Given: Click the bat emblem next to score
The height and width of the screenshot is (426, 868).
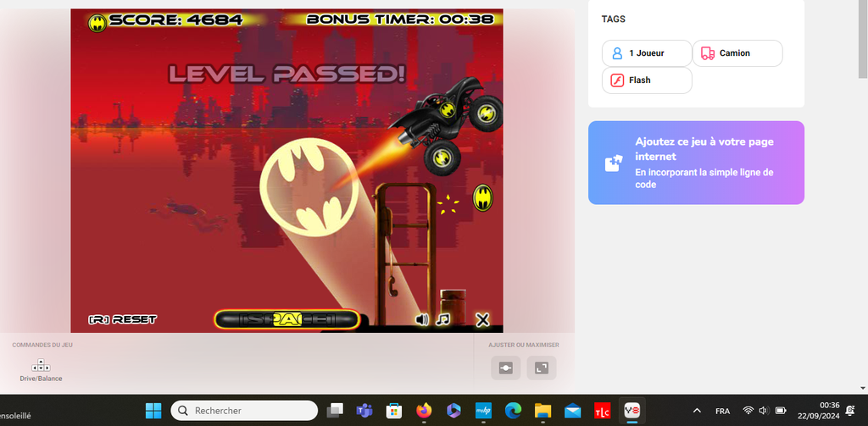Looking at the screenshot, I should point(97,23).
